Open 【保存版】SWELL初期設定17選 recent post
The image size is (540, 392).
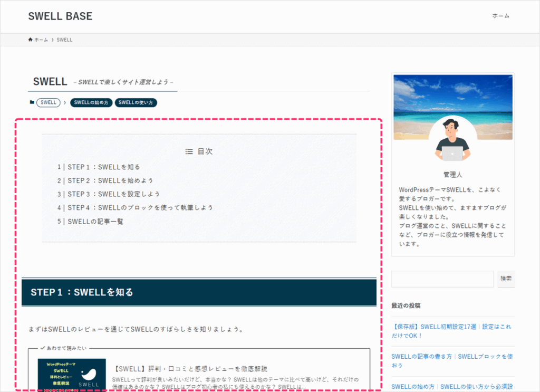(x=451, y=331)
